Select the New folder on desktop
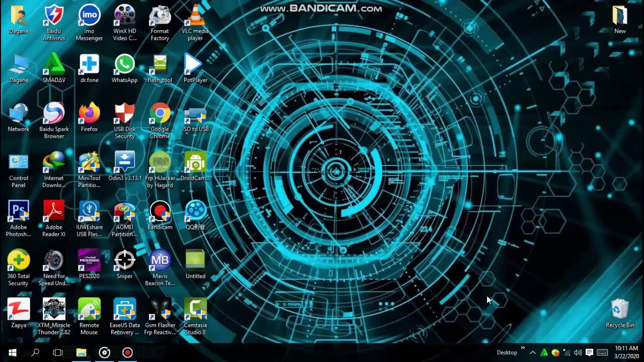This screenshot has width=644, height=362. (620, 19)
